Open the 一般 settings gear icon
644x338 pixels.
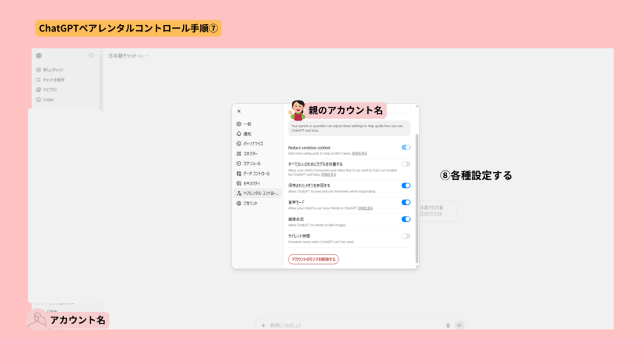click(238, 124)
